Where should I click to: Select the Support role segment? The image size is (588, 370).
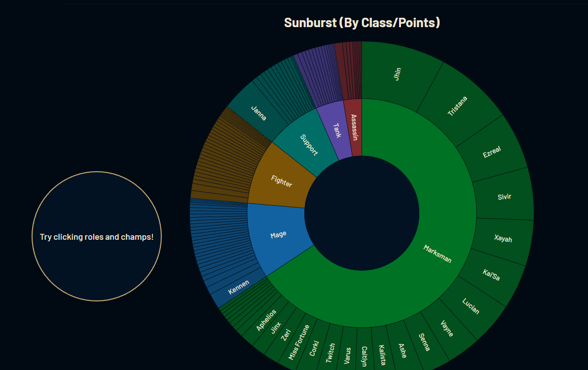(308, 145)
